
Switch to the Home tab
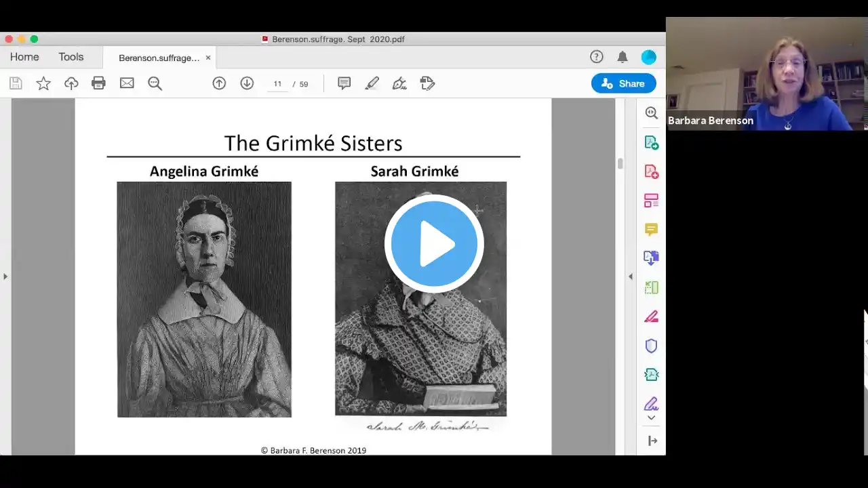pos(24,57)
